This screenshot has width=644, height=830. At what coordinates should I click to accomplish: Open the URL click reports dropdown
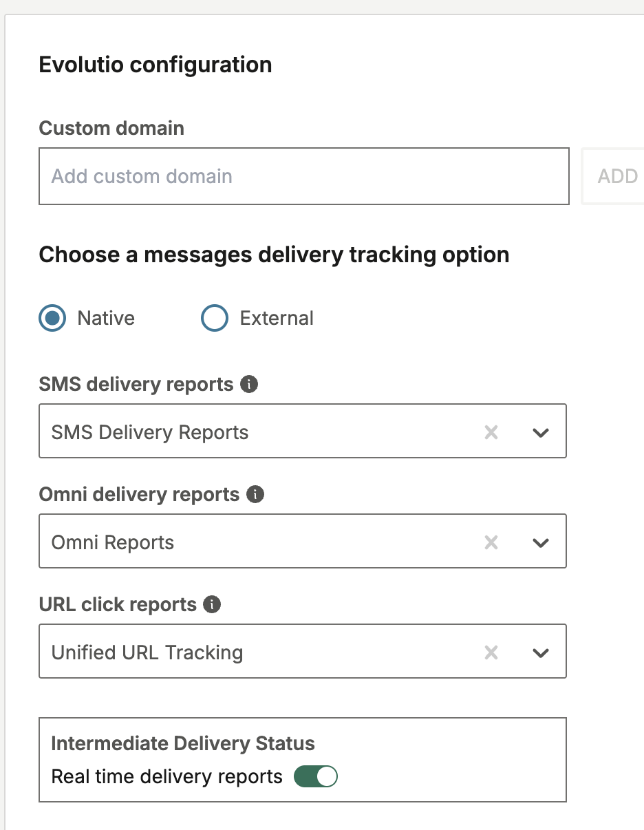coord(541,651)
